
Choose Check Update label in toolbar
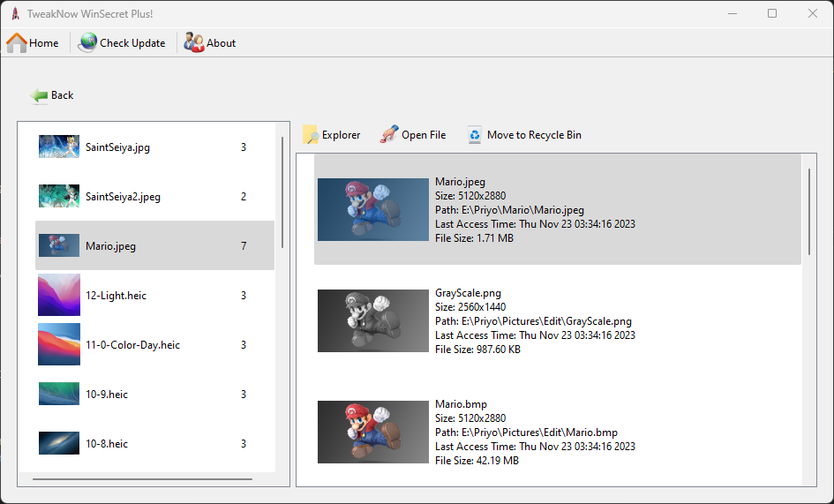[x=132, y=43]
